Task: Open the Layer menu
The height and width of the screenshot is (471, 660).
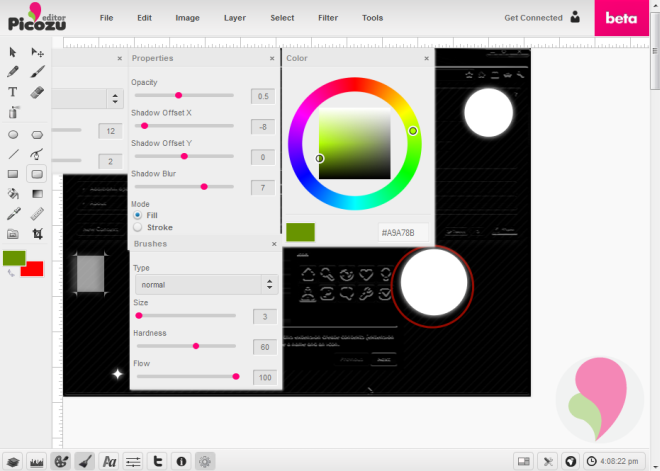Action: click(x=235, y=18)
